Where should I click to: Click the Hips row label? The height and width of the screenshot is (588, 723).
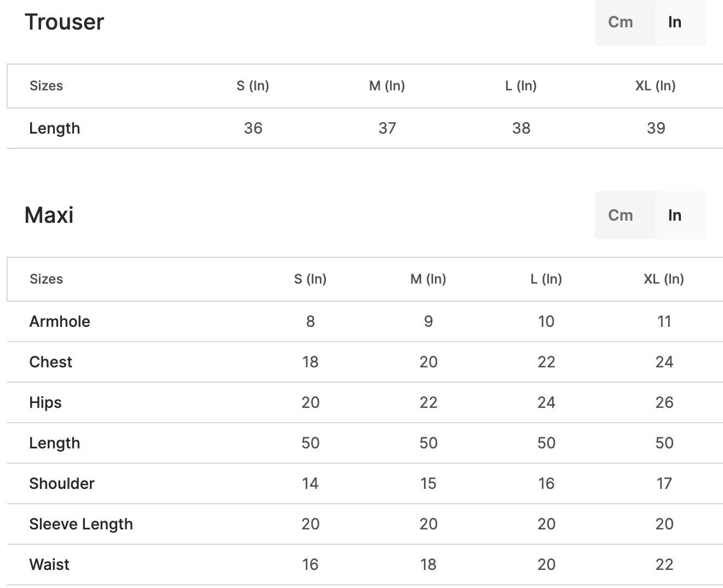45,402
